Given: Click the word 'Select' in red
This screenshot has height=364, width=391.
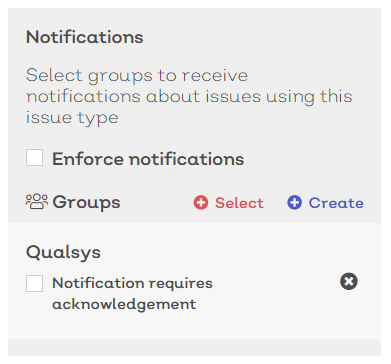Looking at the screenshot, I should tap(239, 203).
